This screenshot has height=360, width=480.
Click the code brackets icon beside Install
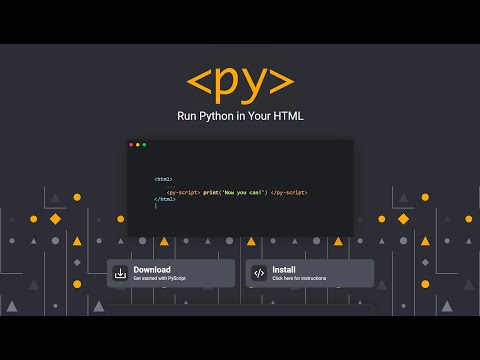[x=259, y=273]
